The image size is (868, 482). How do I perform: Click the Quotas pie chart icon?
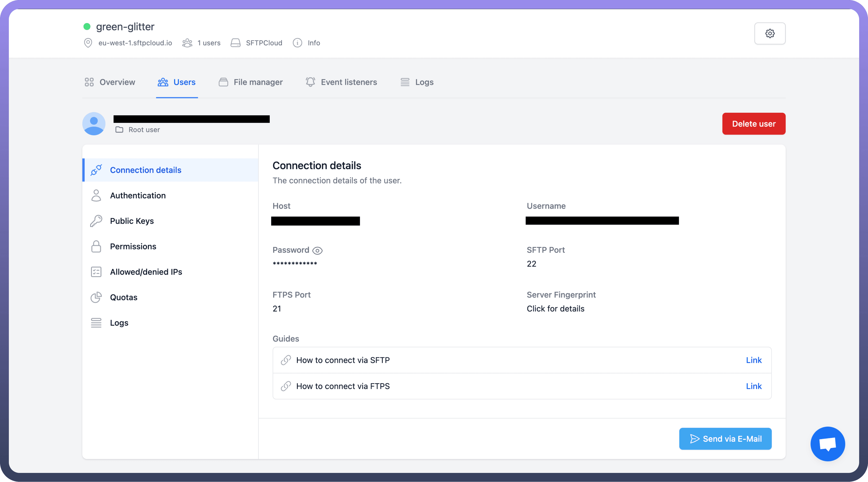tap(96, 297)
